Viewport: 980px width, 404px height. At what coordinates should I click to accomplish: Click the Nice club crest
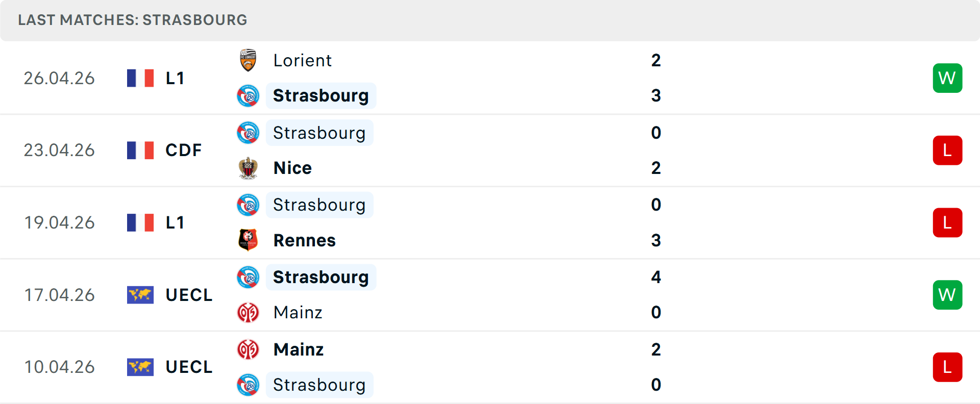click(248, 167)
